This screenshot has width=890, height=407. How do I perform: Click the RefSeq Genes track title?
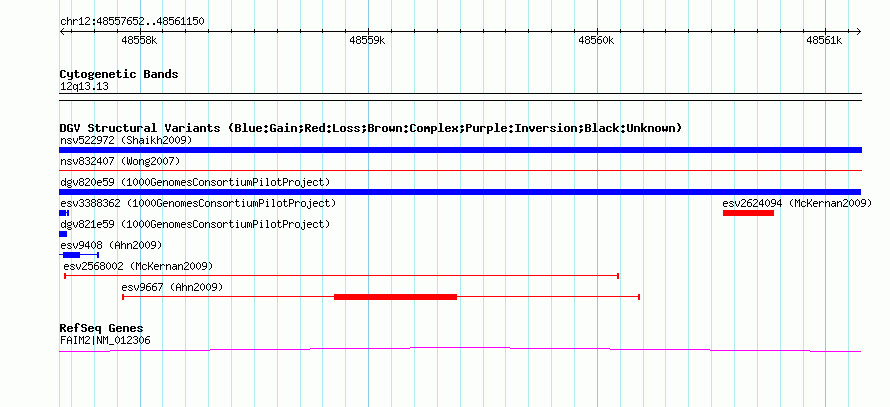pyautogui.click(x=101, y=328)
